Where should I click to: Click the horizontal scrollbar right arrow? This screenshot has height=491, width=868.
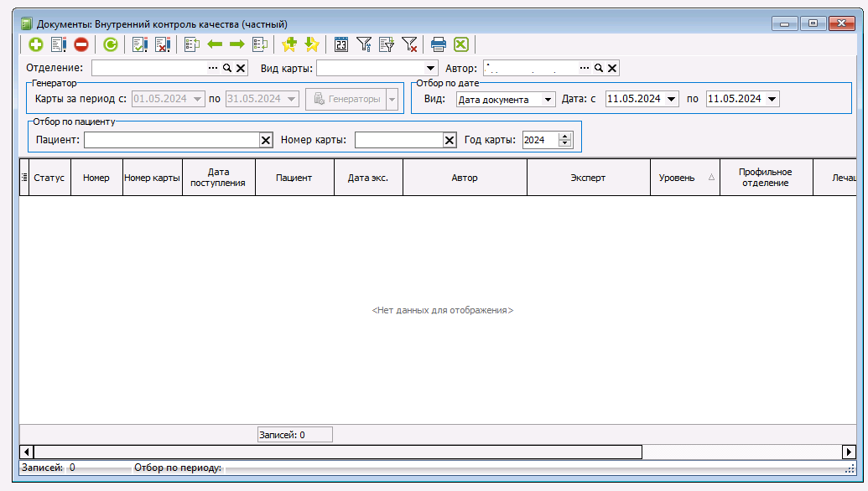tap(848, 452)
